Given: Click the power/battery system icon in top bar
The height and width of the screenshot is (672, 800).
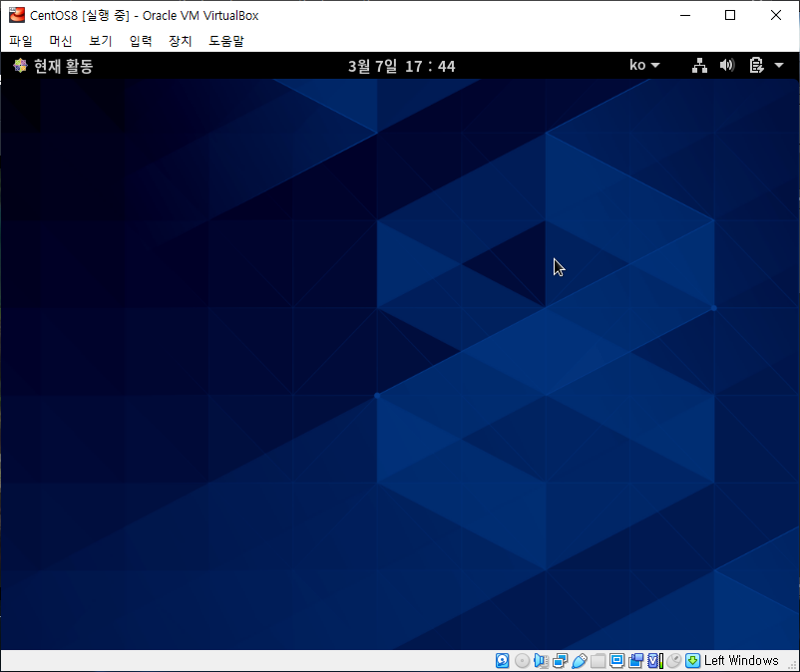Looking at the screenshot, I should (756, 65).
